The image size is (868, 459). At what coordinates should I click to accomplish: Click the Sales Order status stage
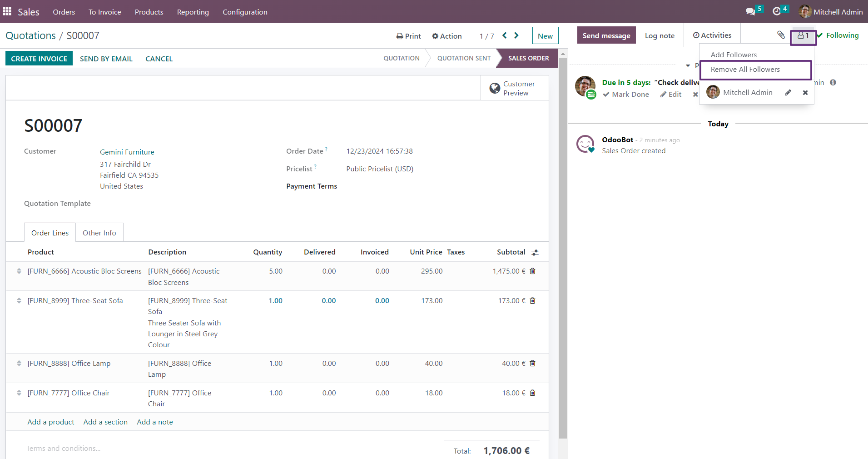(x=528, y=58)
